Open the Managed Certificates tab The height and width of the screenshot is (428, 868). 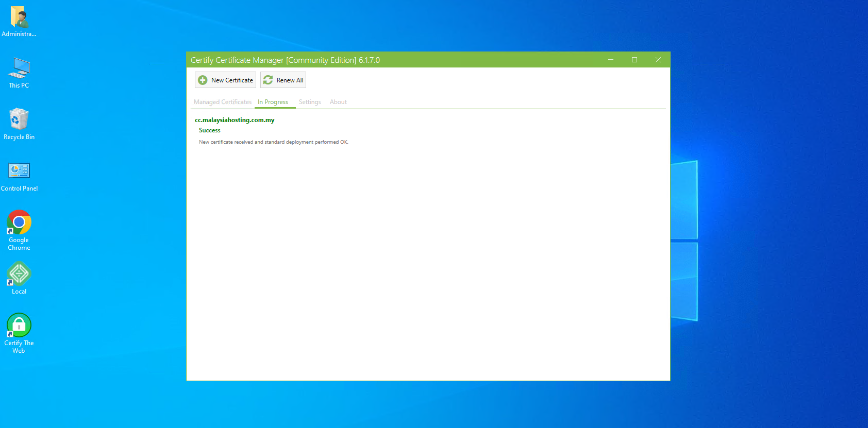[x=223, y=102]
